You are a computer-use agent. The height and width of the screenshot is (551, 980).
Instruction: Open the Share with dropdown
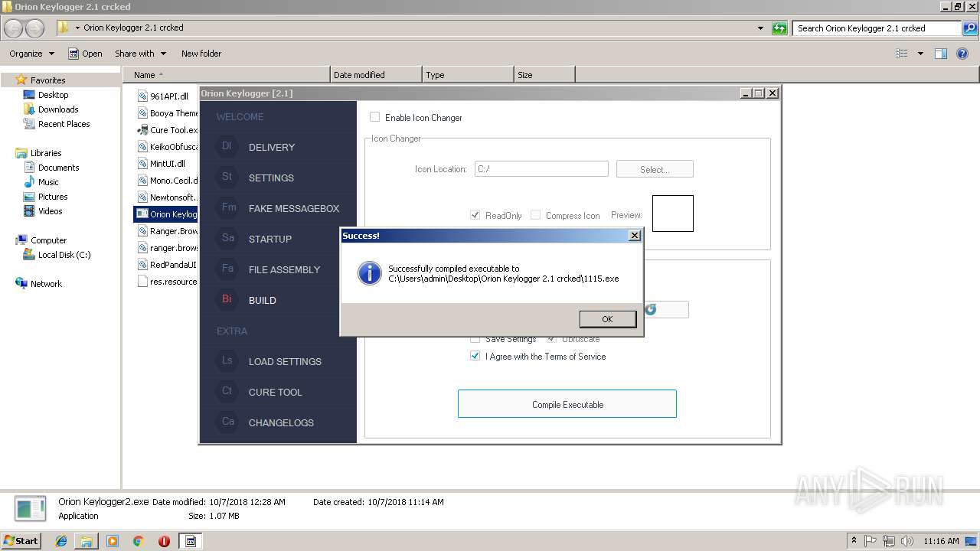140,54
